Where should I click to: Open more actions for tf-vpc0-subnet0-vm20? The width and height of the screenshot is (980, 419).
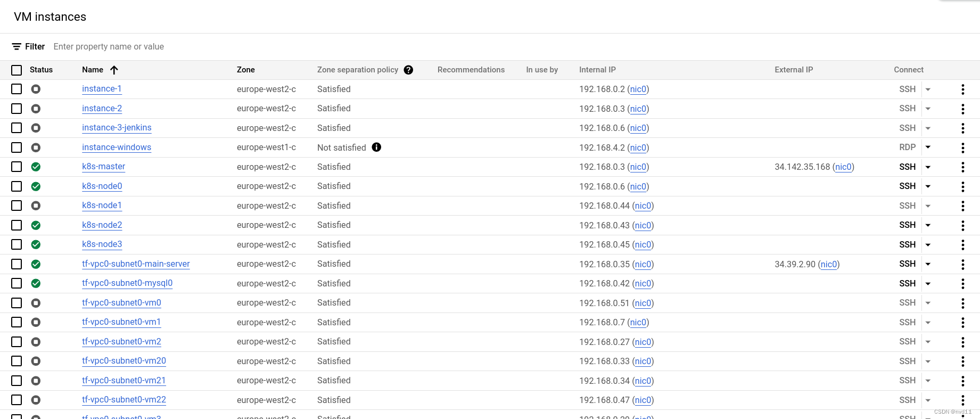[x=962, y=362]
